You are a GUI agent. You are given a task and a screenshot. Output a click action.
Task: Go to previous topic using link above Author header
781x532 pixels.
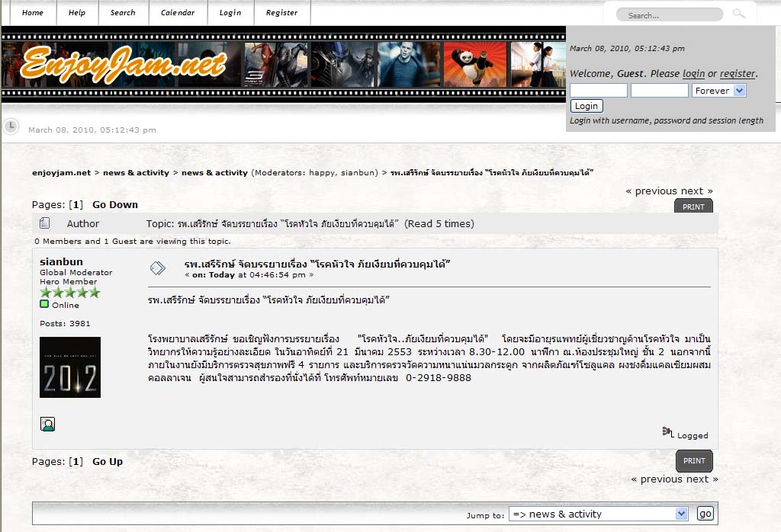tap(655, 191)
